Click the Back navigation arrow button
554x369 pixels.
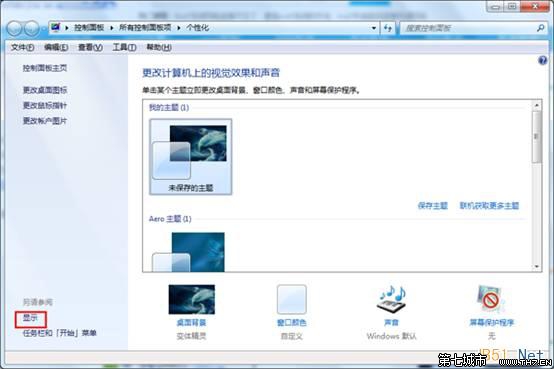(x=14, y=28)
